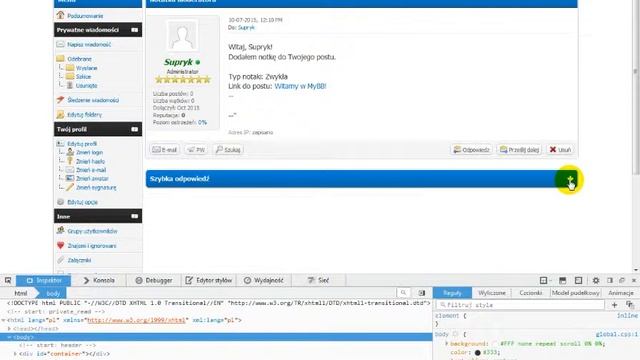Click the Załączniki paperclip icon
Screen dimensions: 640x360
pyautogui.click(x=60, y=260)
